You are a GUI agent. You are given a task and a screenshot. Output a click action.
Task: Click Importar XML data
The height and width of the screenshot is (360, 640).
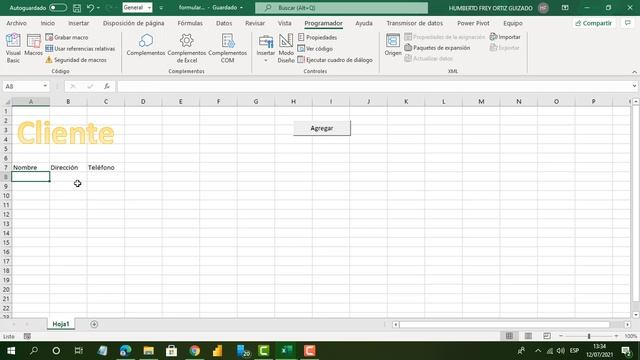pyautogui.click(x=505, y=37)
